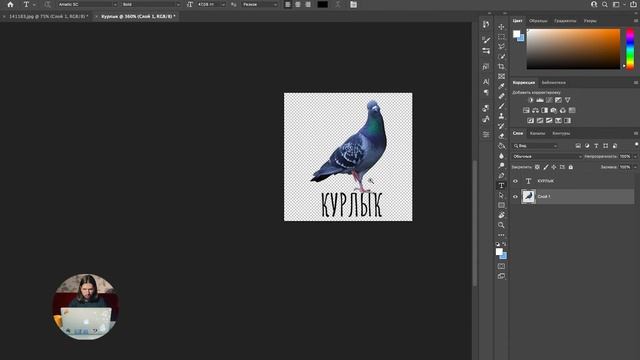Add a Curves adjustment
Image resolution: width=640 pixels, height=360 pixels.
549,100
